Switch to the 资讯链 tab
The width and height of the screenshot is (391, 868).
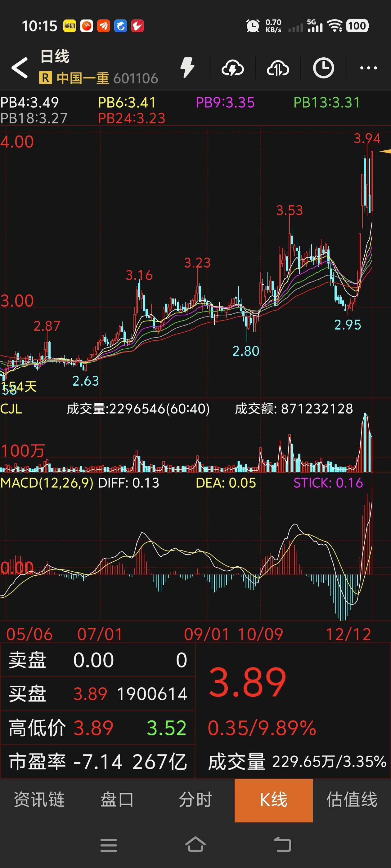[39, 800]
